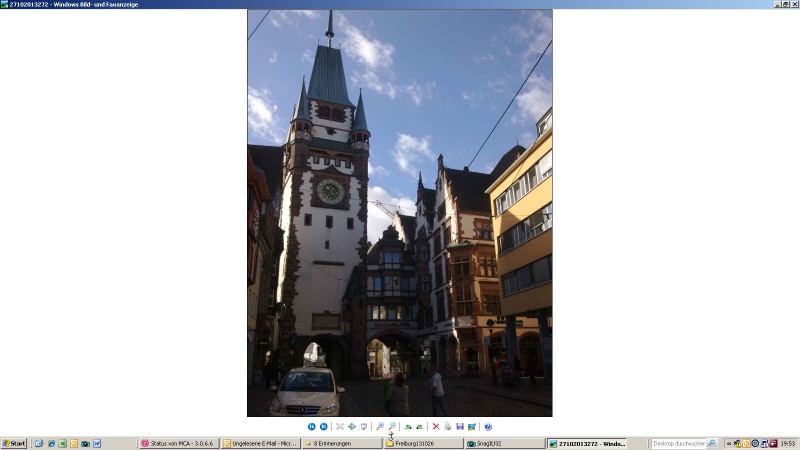Go to the next image
Image resolution: width=800 pixels, height=450 pixels.
click(323, 427)
